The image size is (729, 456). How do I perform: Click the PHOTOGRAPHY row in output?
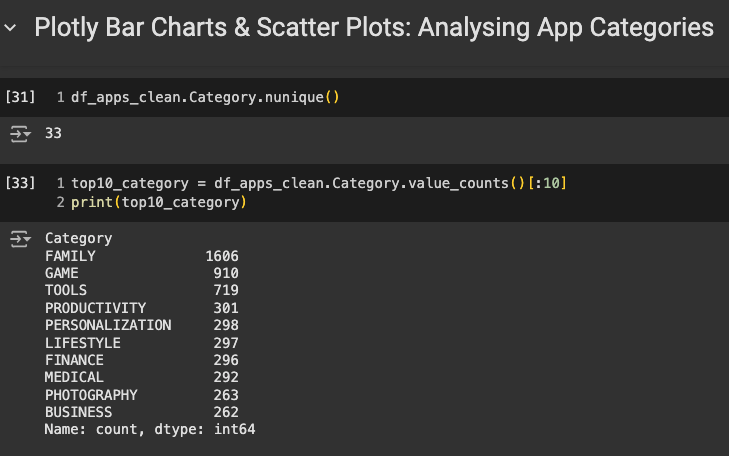pos(91,395)
